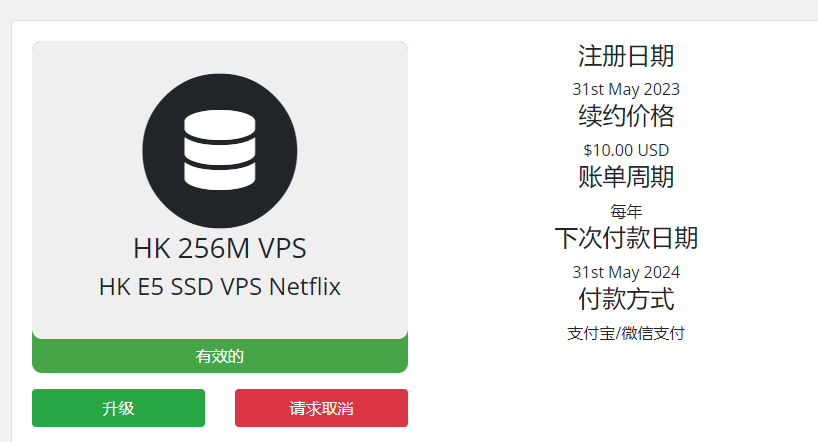
Task: Click the HK E5 SSD VPS Netflix text
Action: pos(220,287)
